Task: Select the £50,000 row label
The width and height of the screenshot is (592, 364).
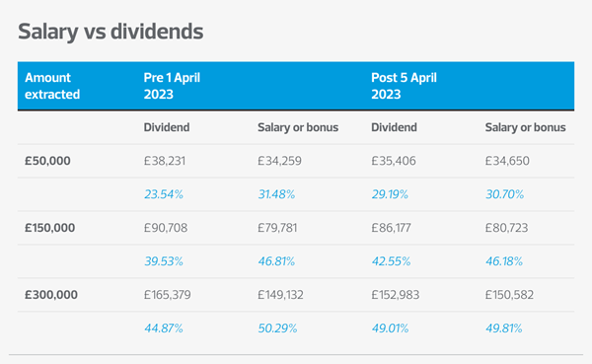Action: point(47,161)
